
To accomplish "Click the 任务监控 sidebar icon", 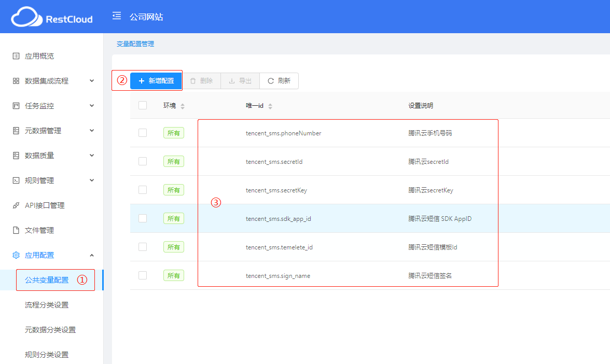I will [16, 106].
